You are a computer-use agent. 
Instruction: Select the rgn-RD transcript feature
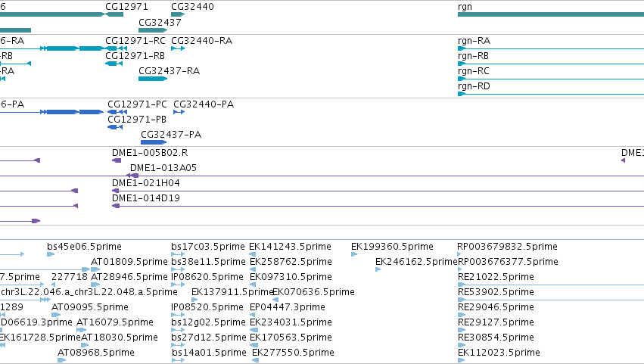tap(551, 94)
